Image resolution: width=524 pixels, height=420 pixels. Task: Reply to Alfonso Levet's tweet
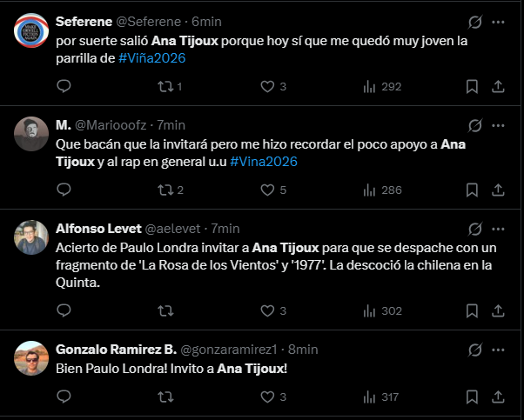point(64,310)
